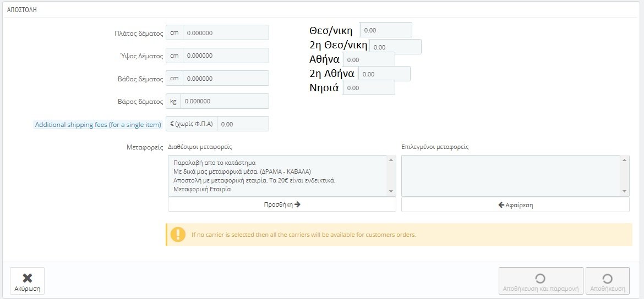This screenshot has width=644, height=299.
Task: Select the ΔΡΑΜΑ - ΚΑΒΑΛΑ carrier option
Action: pyautogui.click(x=242, y=171)
